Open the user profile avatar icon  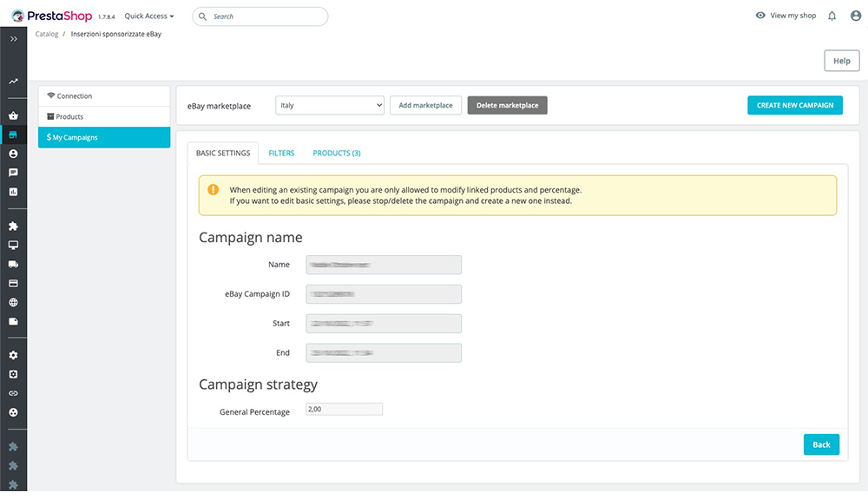856,16
